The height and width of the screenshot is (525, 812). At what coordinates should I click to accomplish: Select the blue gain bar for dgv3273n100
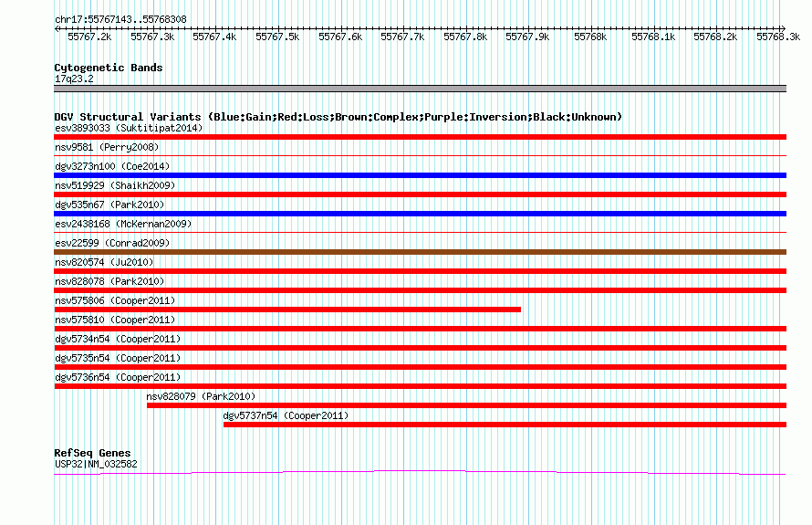click(x=420, y=175)
